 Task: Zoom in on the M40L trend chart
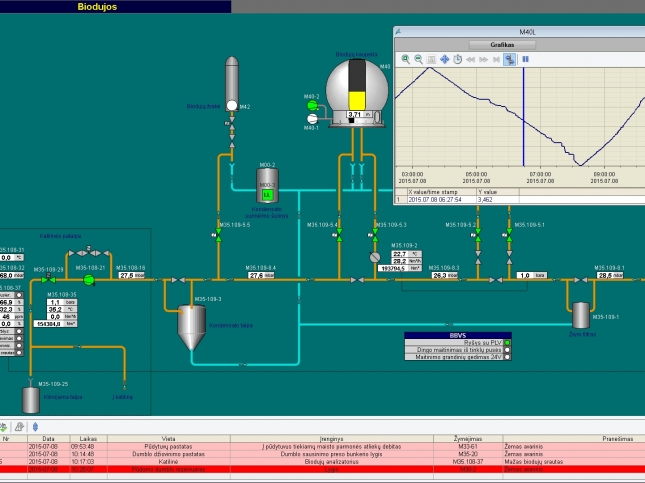(406, 59)
